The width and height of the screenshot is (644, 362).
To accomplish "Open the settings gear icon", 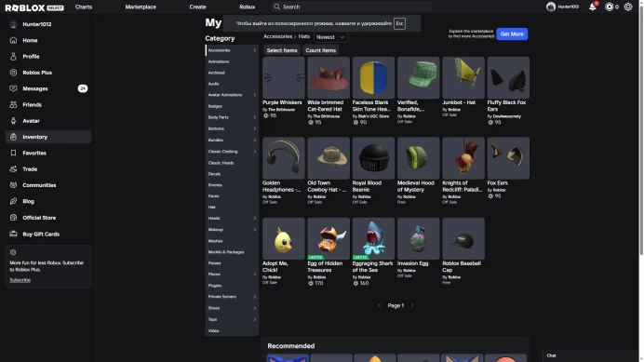I will click(x=628, y=7).
